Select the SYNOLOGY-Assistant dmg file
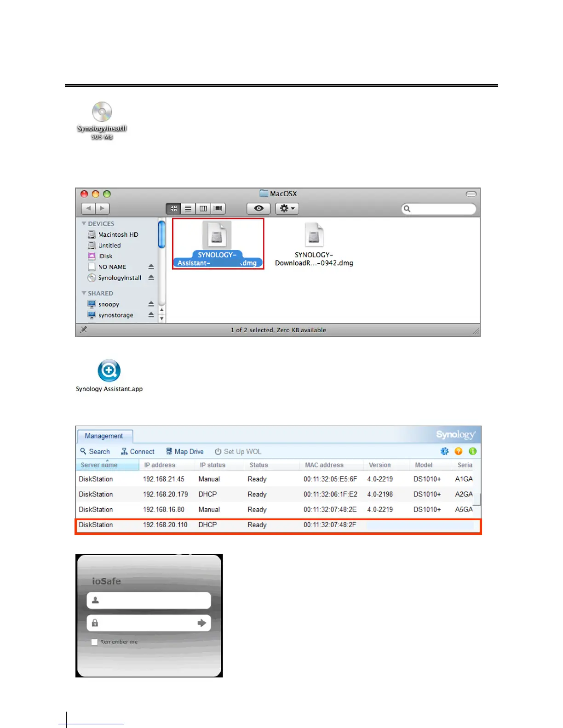The image size is (563, 728). (218, 244)
